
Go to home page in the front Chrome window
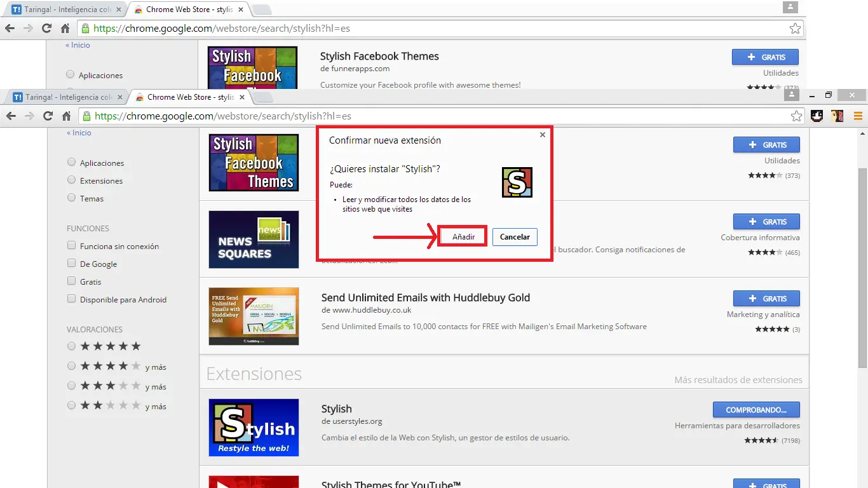coord(66,116)
